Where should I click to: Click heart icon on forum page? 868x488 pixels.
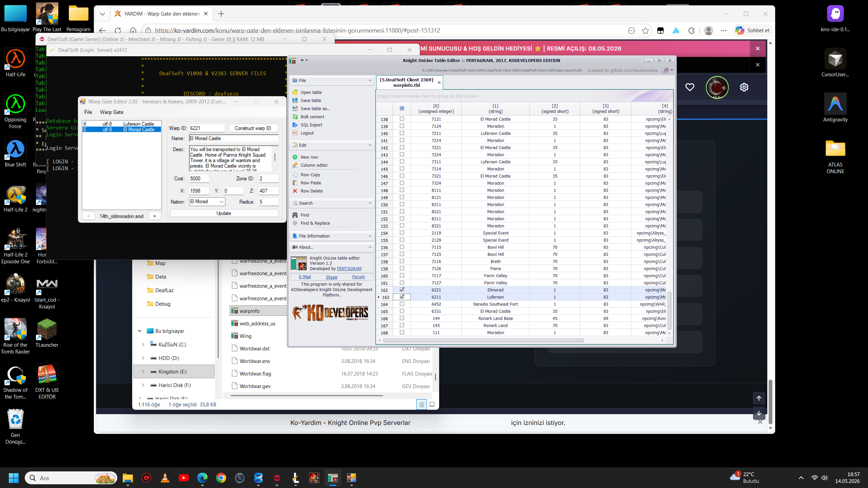click(690, 87)
